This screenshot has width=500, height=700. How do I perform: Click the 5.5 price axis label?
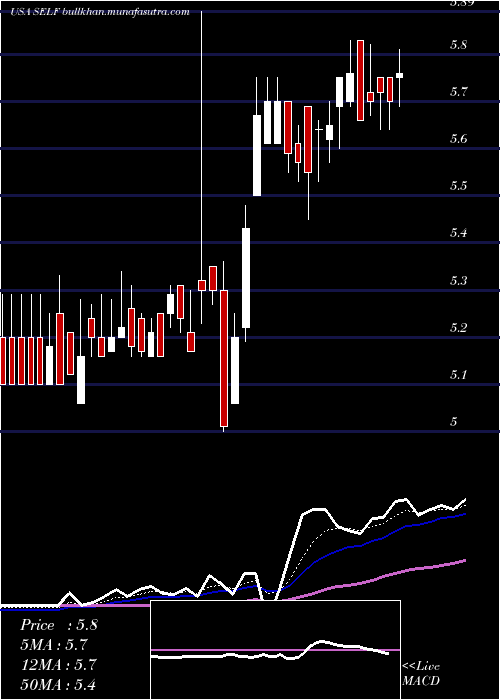pyautogui.click(x=458, y=186)
